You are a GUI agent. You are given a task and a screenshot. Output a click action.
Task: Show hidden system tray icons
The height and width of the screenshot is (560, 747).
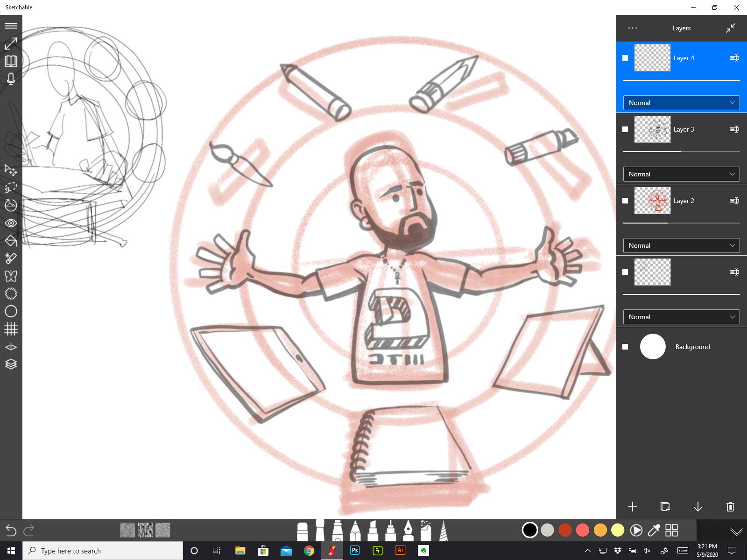pyautogui.click(x=588, y=551)
